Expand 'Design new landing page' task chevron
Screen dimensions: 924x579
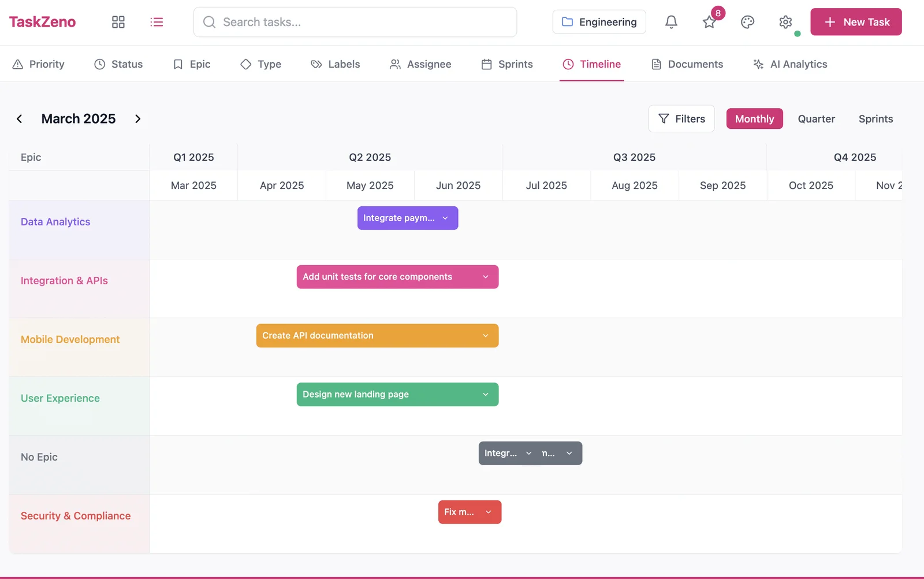[x=486, y=395]
